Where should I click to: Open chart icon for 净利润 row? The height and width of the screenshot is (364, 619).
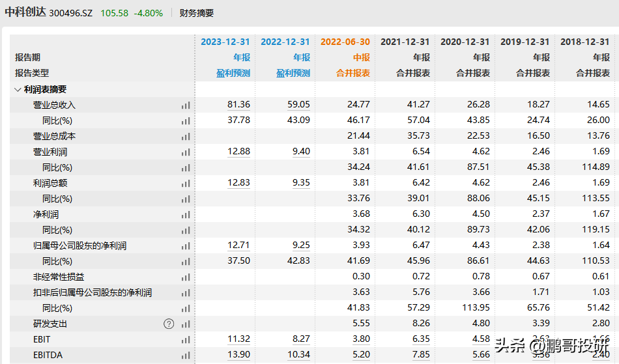(186, 215)
